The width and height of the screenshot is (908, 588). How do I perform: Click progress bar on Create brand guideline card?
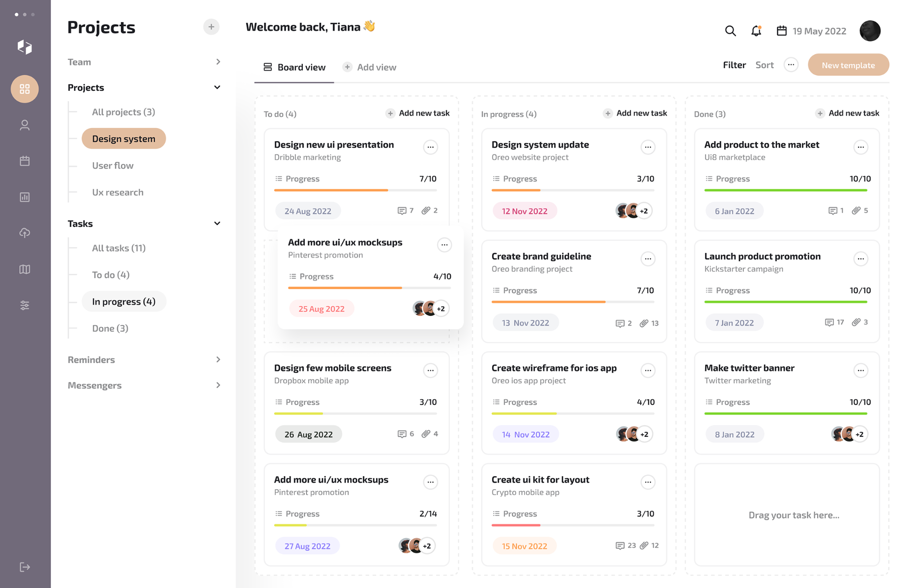(x=573, y=301)
